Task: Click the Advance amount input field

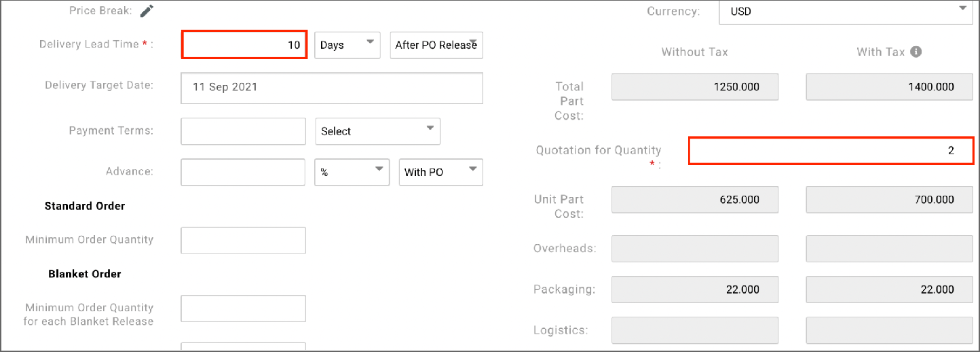Action: pos(243,172)
